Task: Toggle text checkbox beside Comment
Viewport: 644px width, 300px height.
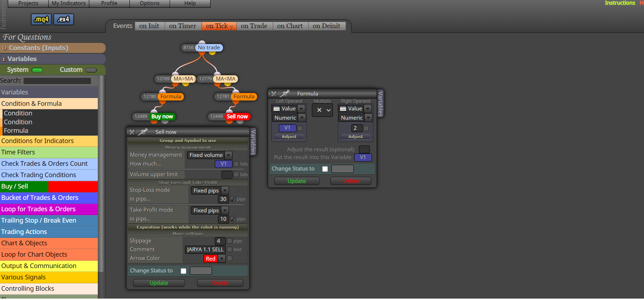Action: [229, 250]
